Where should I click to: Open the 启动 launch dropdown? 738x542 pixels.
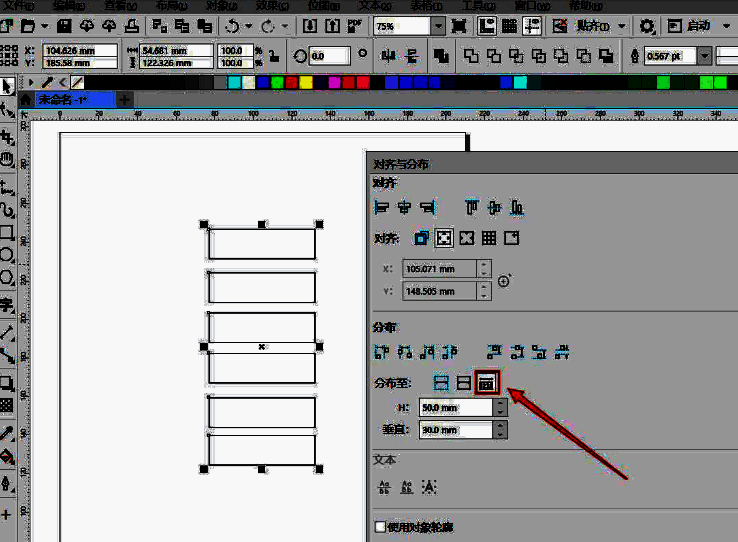(x=726, y=25)
